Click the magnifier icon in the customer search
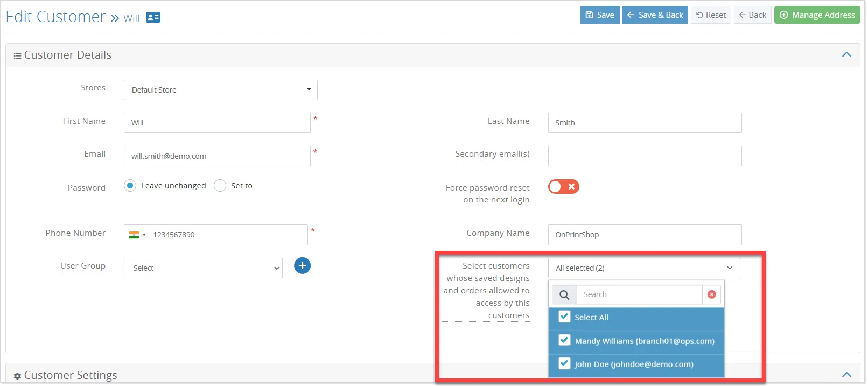 point(564,294)
